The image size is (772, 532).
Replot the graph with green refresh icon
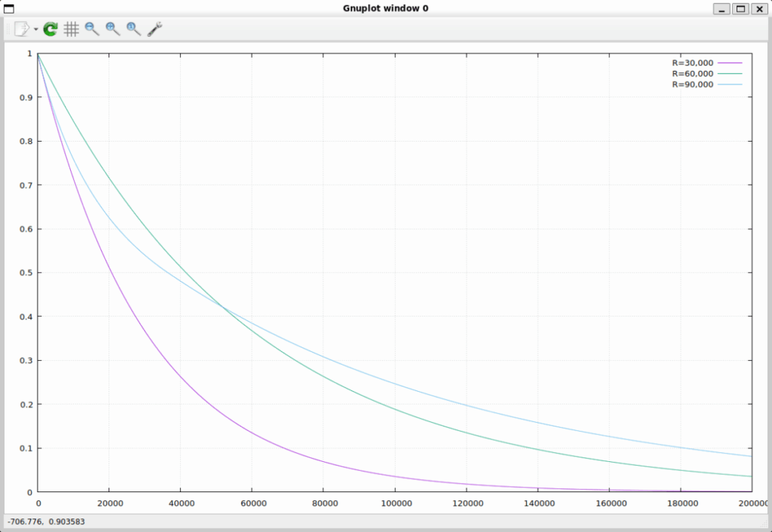tap(51, 29)
